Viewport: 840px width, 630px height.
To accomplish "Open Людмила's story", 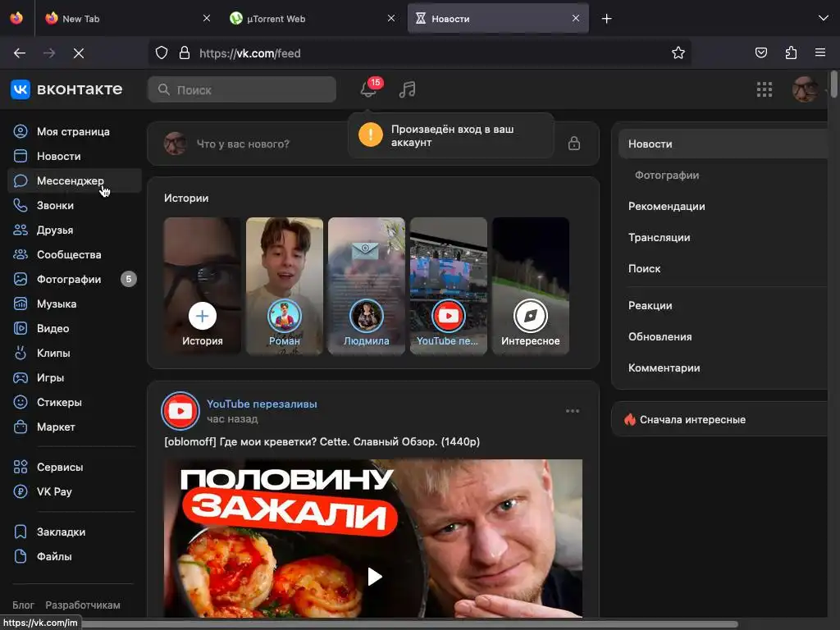I will coord(367,285).
